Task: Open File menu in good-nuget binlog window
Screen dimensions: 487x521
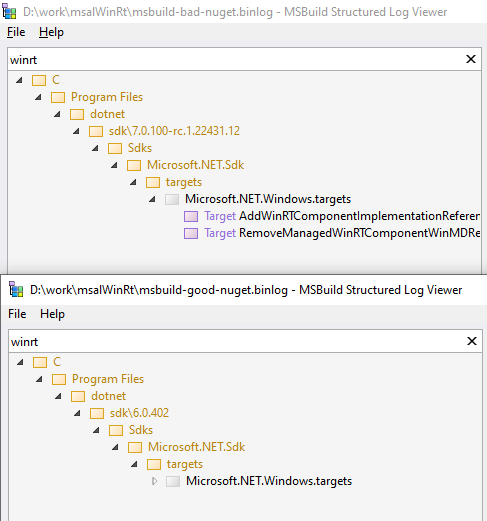Action: [17, 314]
